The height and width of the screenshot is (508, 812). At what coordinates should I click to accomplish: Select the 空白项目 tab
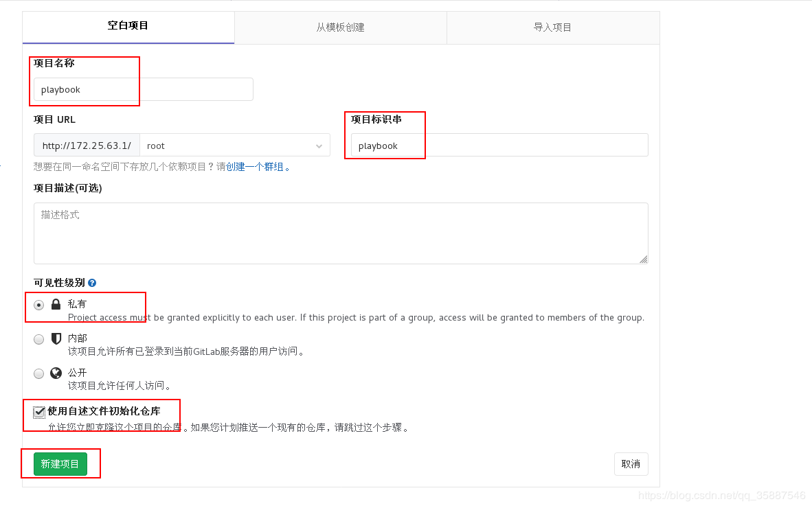tap(128, 27)
